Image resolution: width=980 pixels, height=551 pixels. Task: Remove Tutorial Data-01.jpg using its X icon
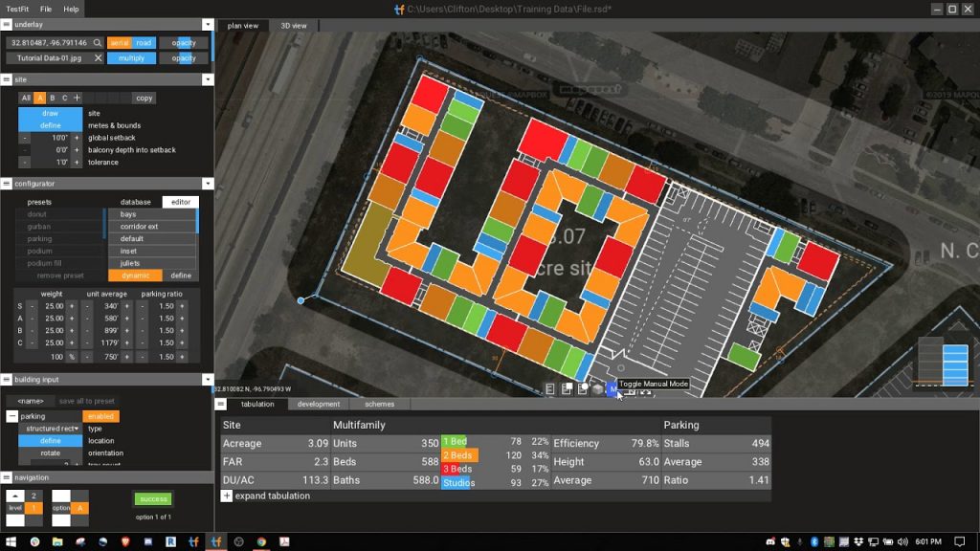[96, 57]
